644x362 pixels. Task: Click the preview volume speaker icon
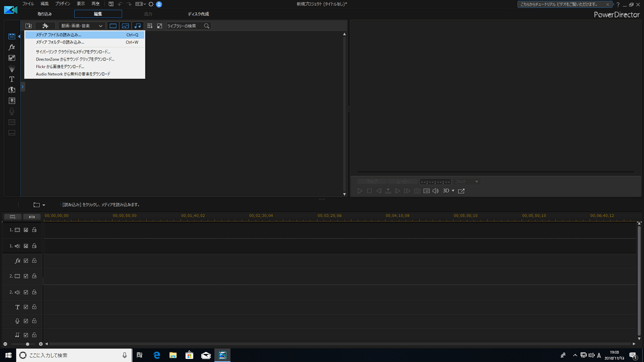coord(436,191)
